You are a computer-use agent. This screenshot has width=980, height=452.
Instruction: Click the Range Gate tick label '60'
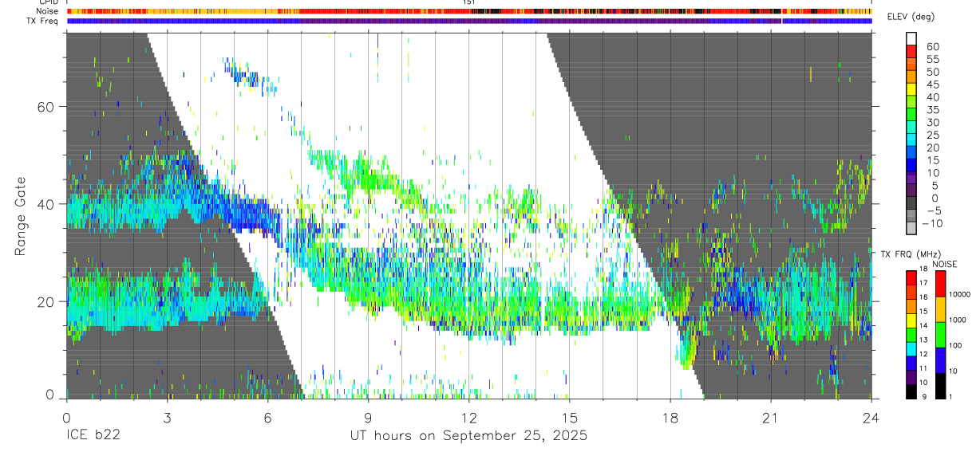(45, 106)
